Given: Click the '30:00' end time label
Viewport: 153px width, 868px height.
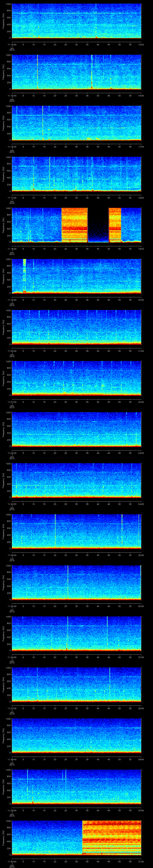Looking at the screenshot, I should pos(141,810).
